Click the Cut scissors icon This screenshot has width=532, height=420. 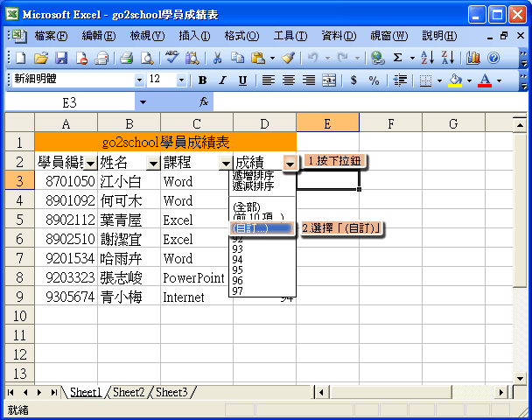(x=216, y=58)
